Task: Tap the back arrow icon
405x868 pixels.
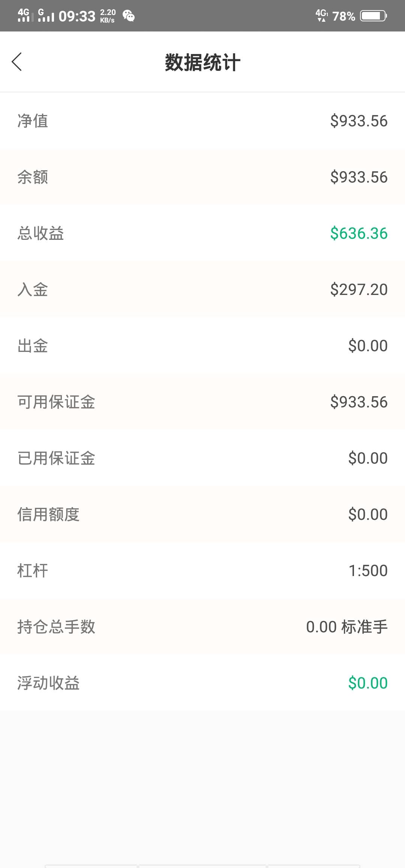Action: [x=17, y=62]
